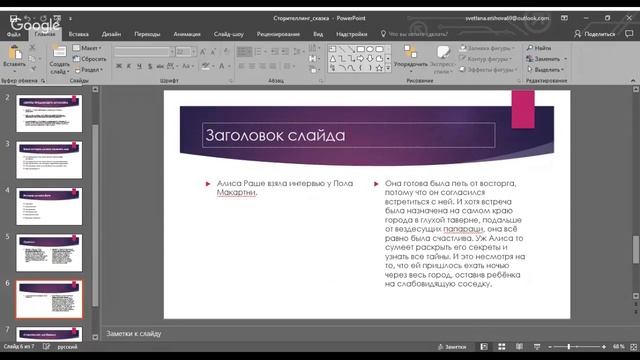Open the Макет layout dropdown
Image resolution: width=640 pixels, height=360 pixels.
coord(87,48)
